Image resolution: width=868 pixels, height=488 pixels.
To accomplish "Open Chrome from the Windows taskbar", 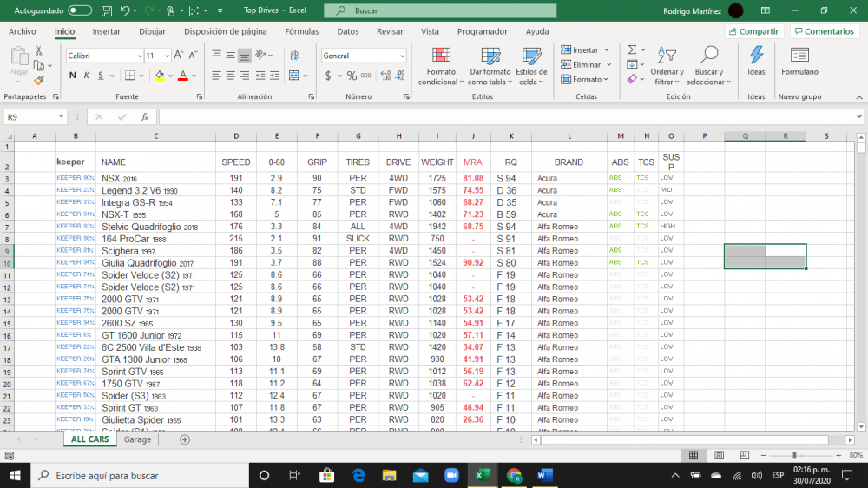I will tap(514, 475).
